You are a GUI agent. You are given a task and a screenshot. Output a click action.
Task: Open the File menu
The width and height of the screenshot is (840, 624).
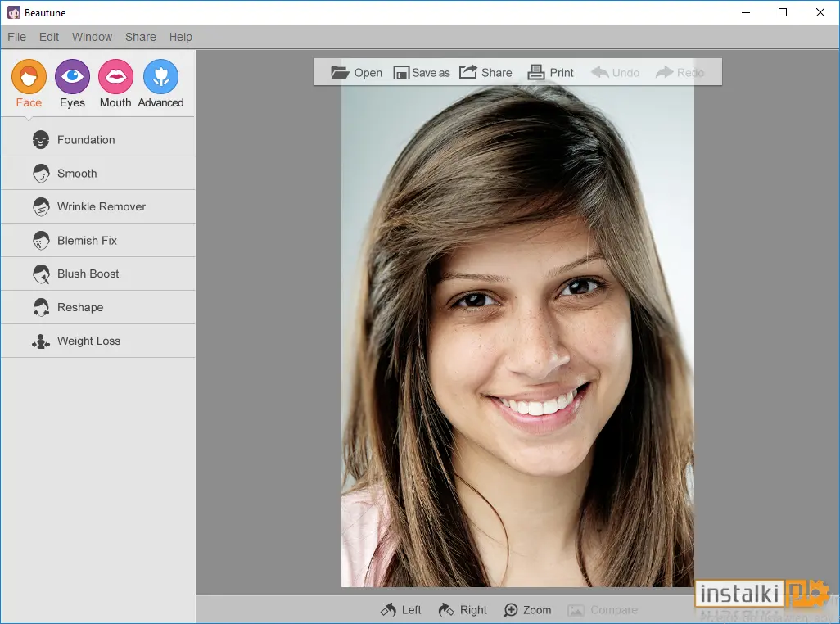pyautogui.click(x=16, y=37)
